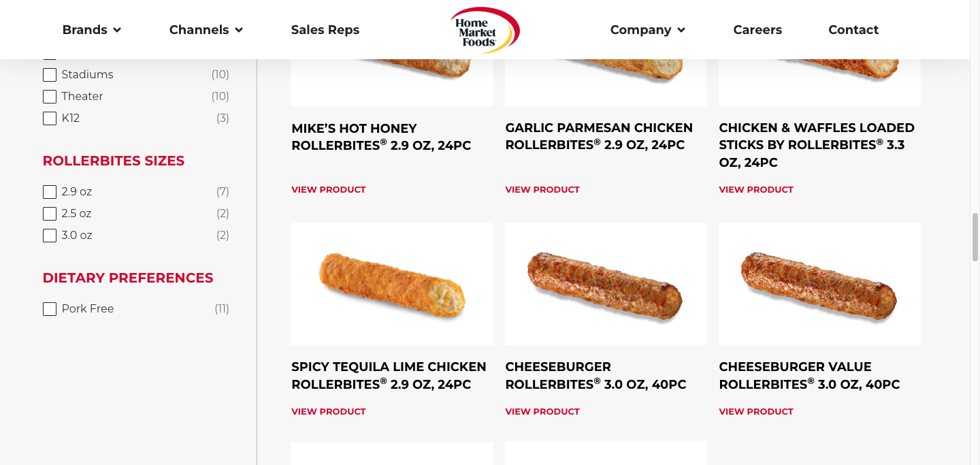Expand the Company dropdown menu
Viewport: 980px width, 465px height.
click(647, 30)
